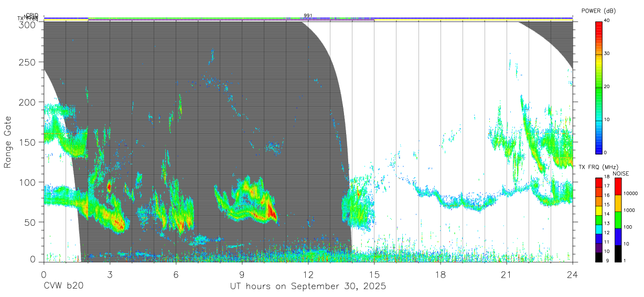The image size is (644, 297).
Task: Click the purple 10–11 MHz swatch in TX FRQ legend
Action: coord(599,247)
